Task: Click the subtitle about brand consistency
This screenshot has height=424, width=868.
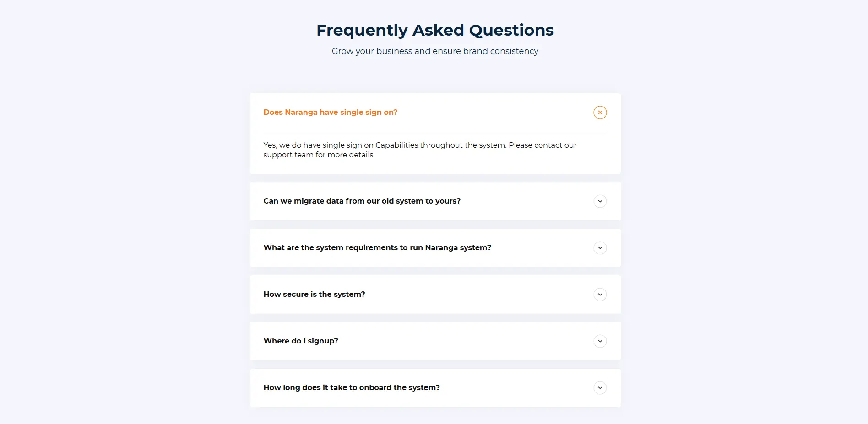Action: point(434,51)
